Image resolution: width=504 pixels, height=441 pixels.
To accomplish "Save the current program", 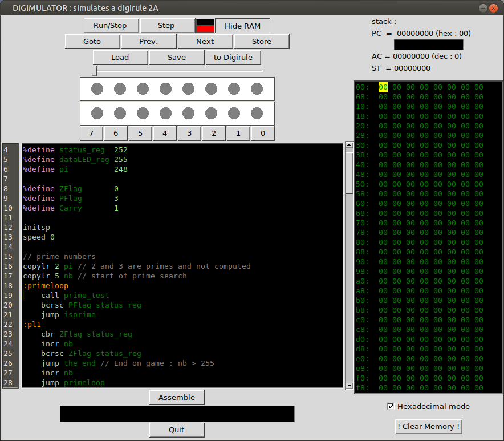I will pyautogui.click(x=177, y=58).
